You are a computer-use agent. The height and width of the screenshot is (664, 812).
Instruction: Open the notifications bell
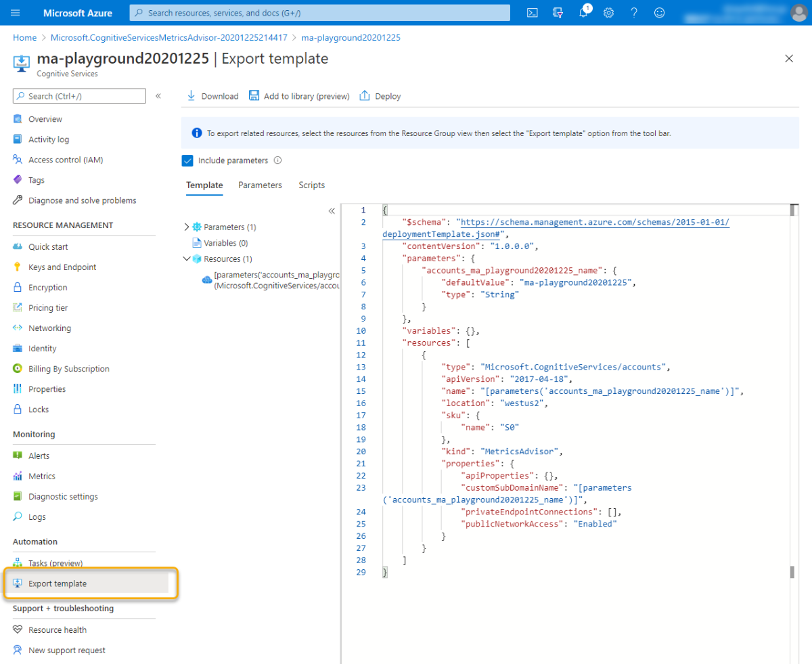pos(583,13)
